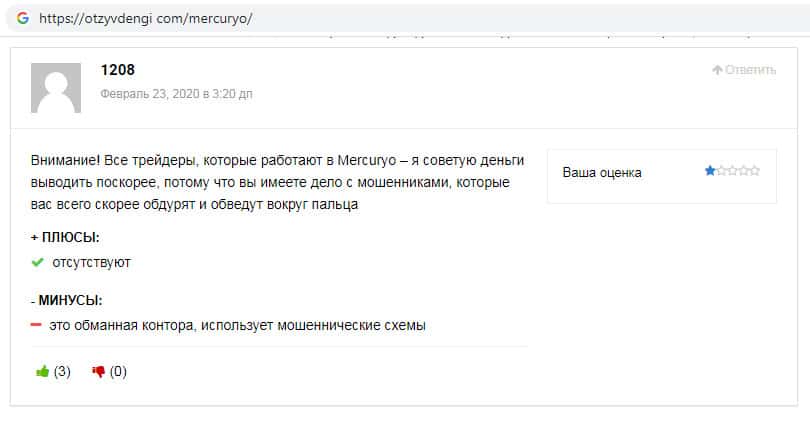Click the Google icon in the address bar

click(22, 18)
